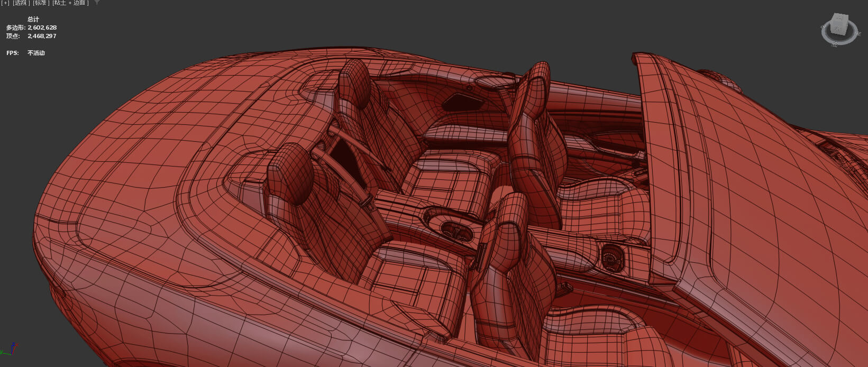Open the [+] general viewport menu
The width and height of the screenshot is (868, 367).
click(5, 3)
